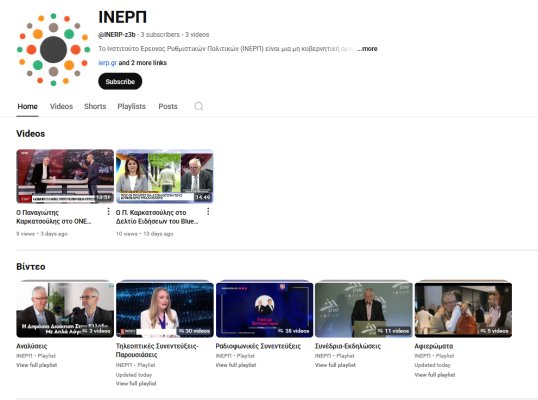The image size is (538, 400).
Task: Open the Αναλύσεις playlist thumbnail
Action: tap(65, 310)
